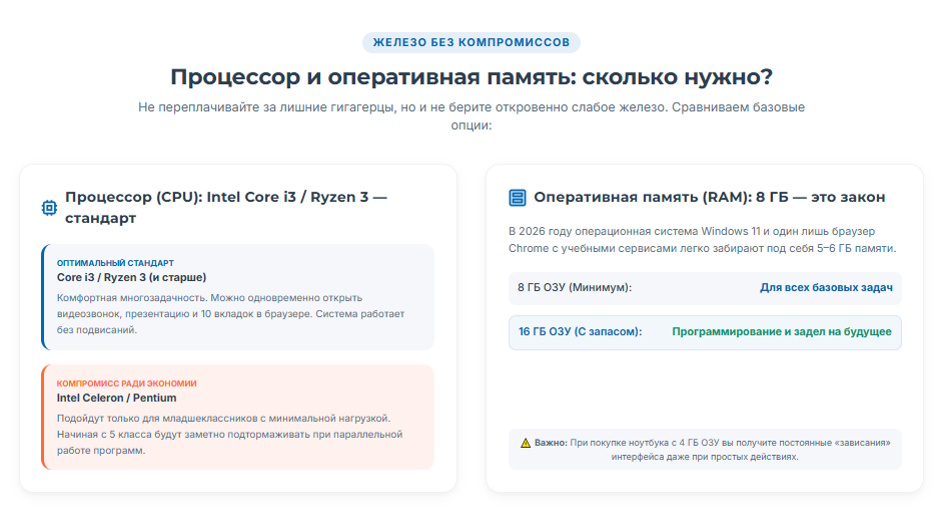Click the 'Подойдут только для младшеклассников' description
This screenshot has height=513, width=940.
pyautogui.click(x=230, y=434)
